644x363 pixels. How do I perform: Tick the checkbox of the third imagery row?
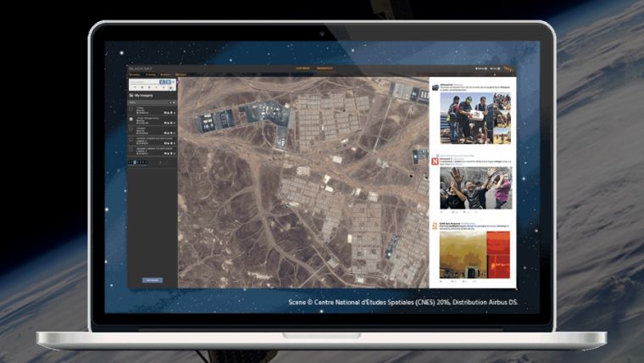click(131, 130)
